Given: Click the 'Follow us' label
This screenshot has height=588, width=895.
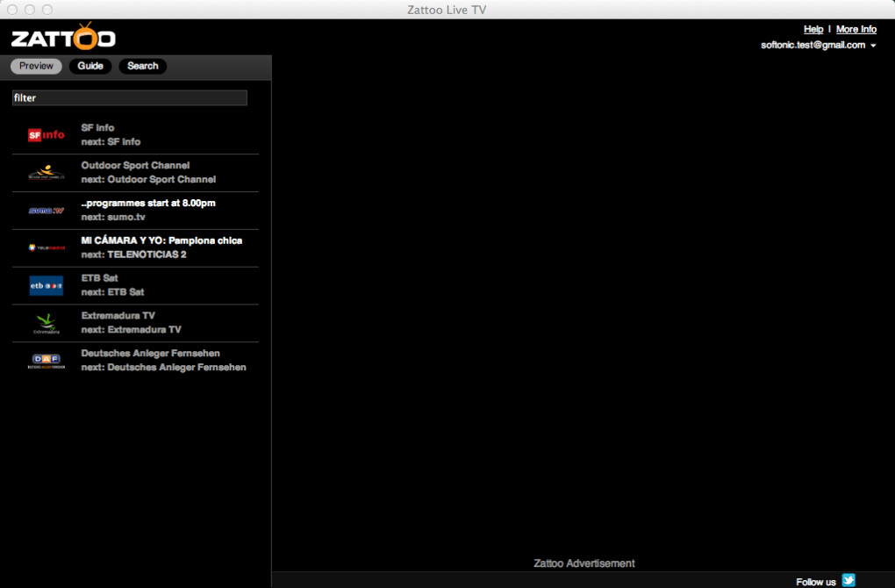Looking at the screenshot, I should tap(816, 582).
